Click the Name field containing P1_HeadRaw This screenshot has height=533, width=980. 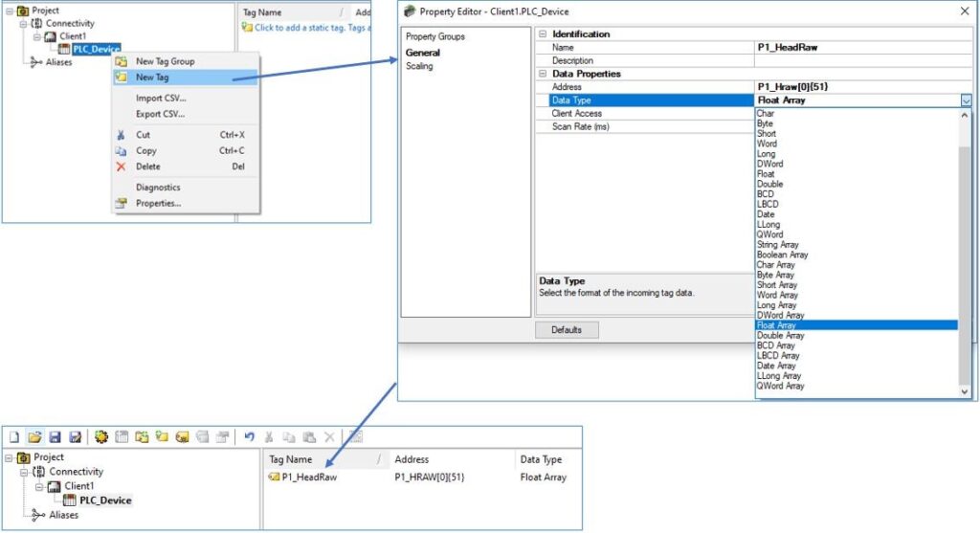coord(857,47)
